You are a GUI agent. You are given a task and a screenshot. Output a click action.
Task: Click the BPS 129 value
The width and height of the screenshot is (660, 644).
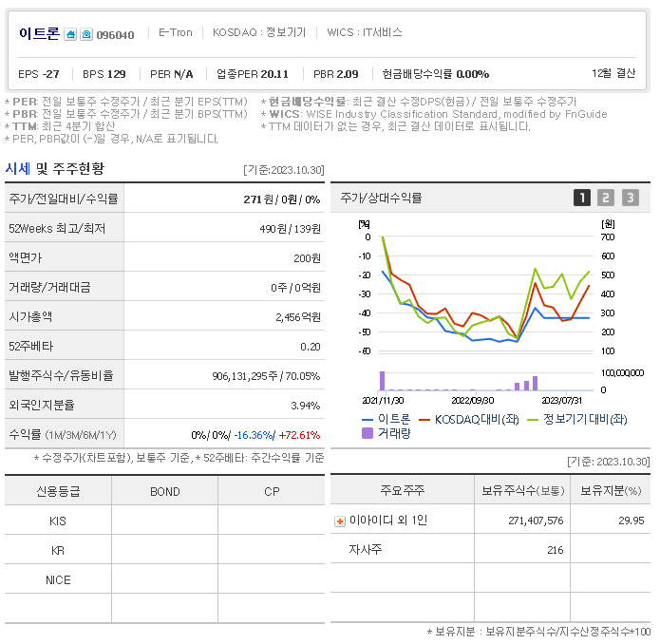tap(104, 74)
